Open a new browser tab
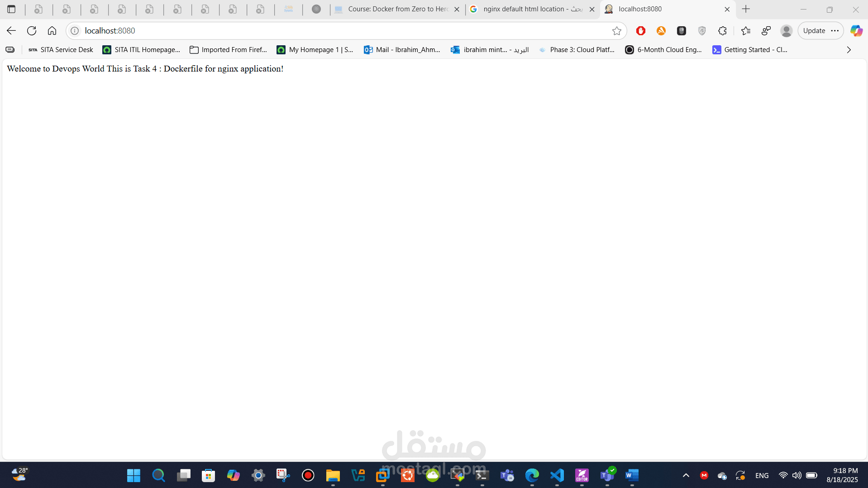Image resolution: width=868 pixels, height=488 pixels. coord(746,9)
